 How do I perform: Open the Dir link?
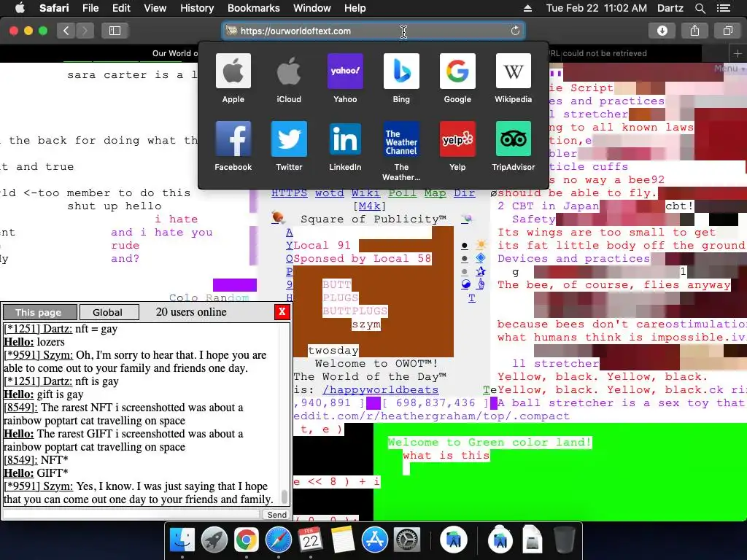464,192
